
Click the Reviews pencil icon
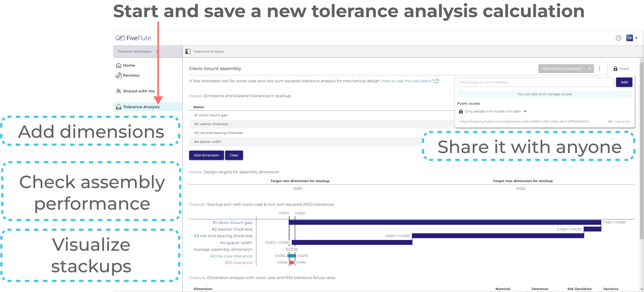[x=119, y=75]
